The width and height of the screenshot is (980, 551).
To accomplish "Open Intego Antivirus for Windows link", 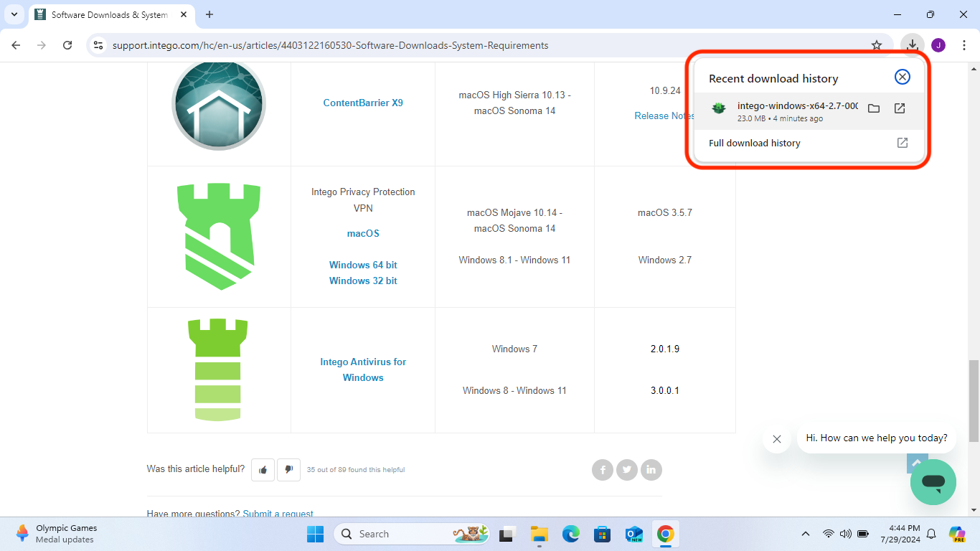I will pyautogui.click(x=363, y=369).
